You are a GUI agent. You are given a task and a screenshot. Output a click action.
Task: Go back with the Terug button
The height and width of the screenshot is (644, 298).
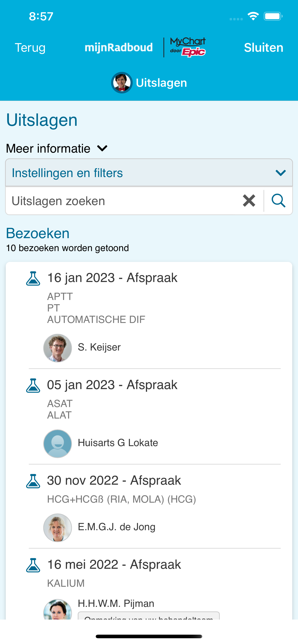pos(30,47)
